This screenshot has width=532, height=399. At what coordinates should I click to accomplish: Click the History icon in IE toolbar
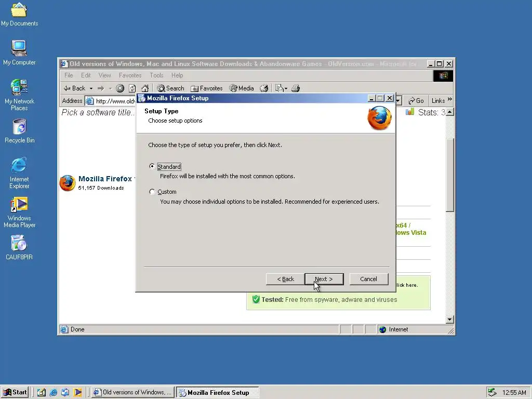pos(264,88)
